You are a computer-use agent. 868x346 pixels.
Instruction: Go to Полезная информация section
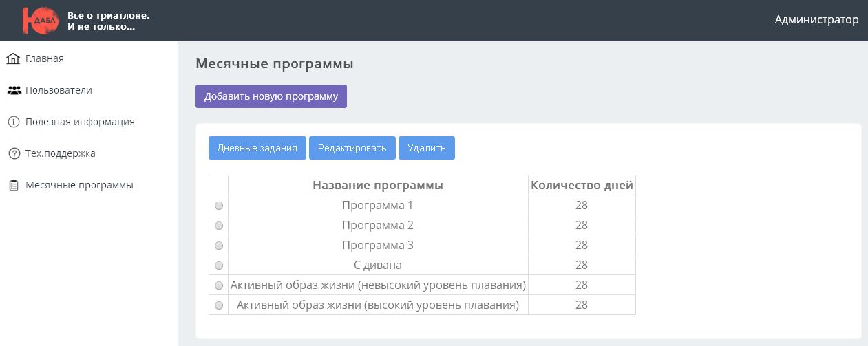pyautogui.click(x=80, y=122)
